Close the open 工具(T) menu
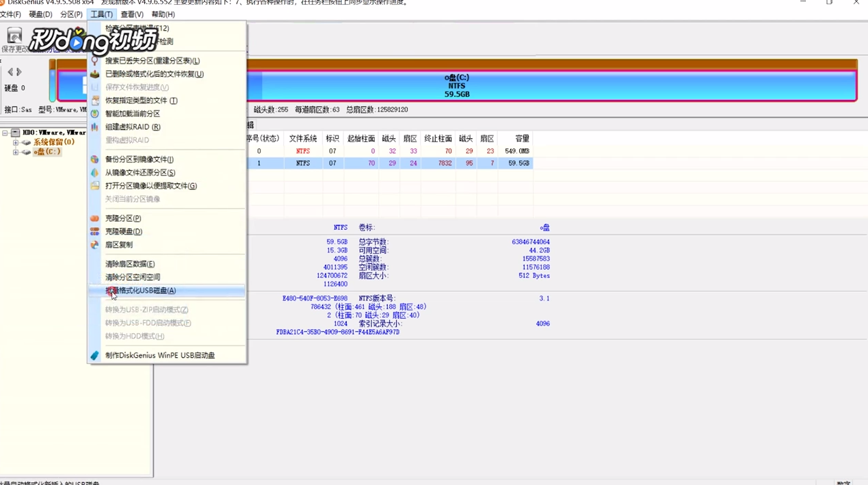868x485 pixels. tap(102, 14)
